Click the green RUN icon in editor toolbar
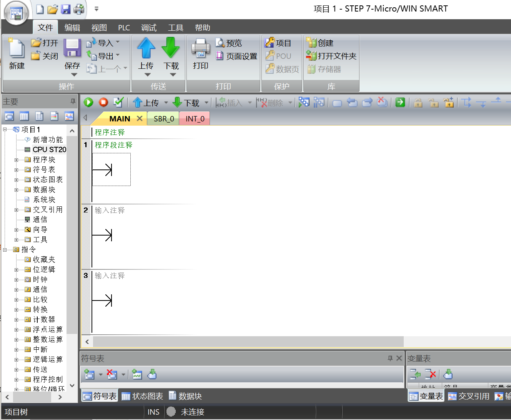Screen dimensions: 511x420 pos(88,102)
